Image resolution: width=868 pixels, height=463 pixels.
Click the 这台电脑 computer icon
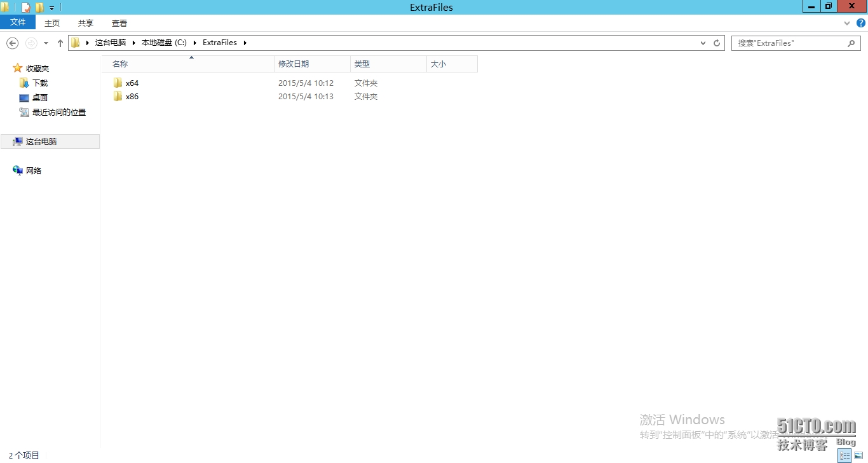(x=18, y=141)
